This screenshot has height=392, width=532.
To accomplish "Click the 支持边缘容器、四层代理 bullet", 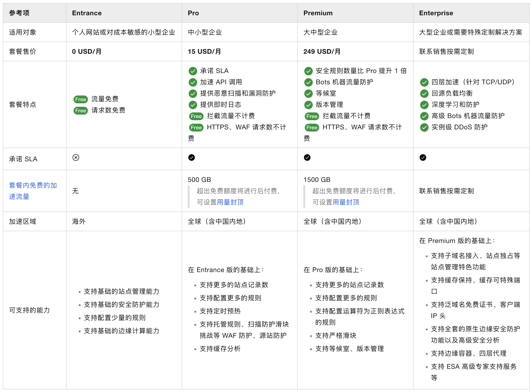I will [469, 353].
